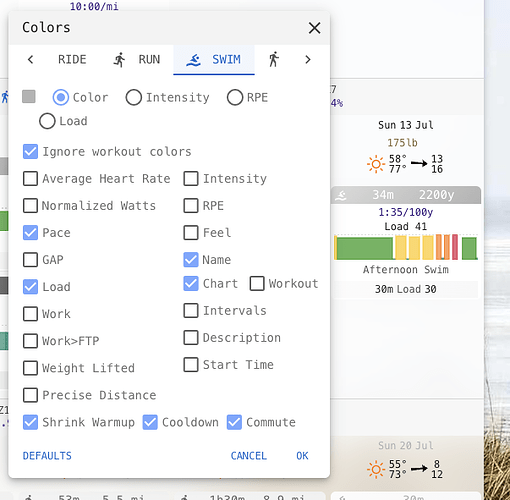Screen dimensions: 510x500
Task: Uncheck Shrink Warmup checkbox
Action: [x=30, y=422]
